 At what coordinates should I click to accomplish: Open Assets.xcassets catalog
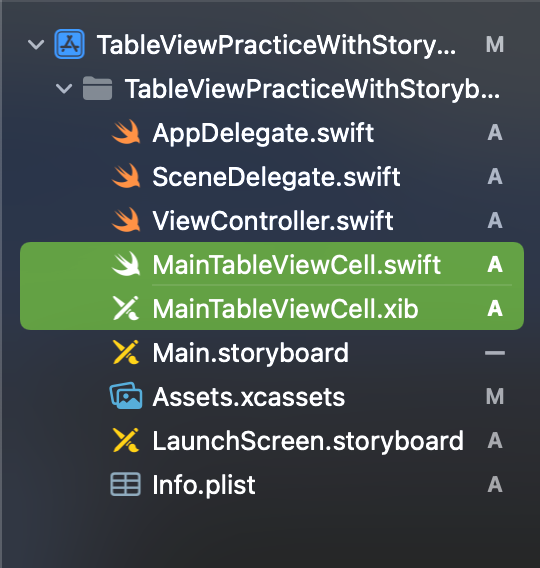point(249,397)
